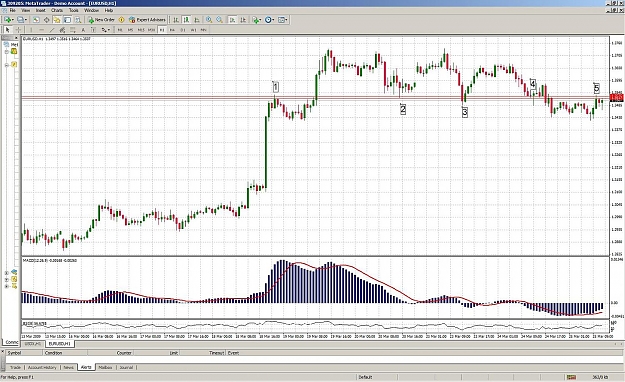The image size is (625, 382).
Task: Toggle the Terminal panel icon
Action: 67,20
